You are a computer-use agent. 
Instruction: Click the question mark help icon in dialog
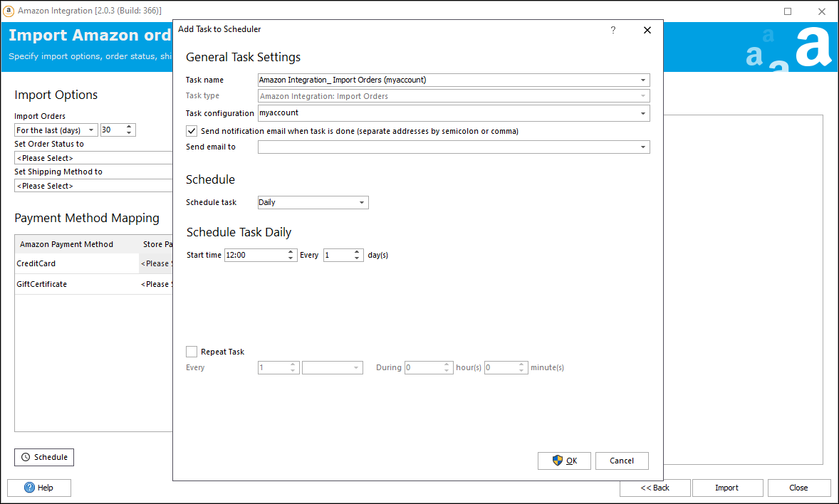click(x=613, y=30)
